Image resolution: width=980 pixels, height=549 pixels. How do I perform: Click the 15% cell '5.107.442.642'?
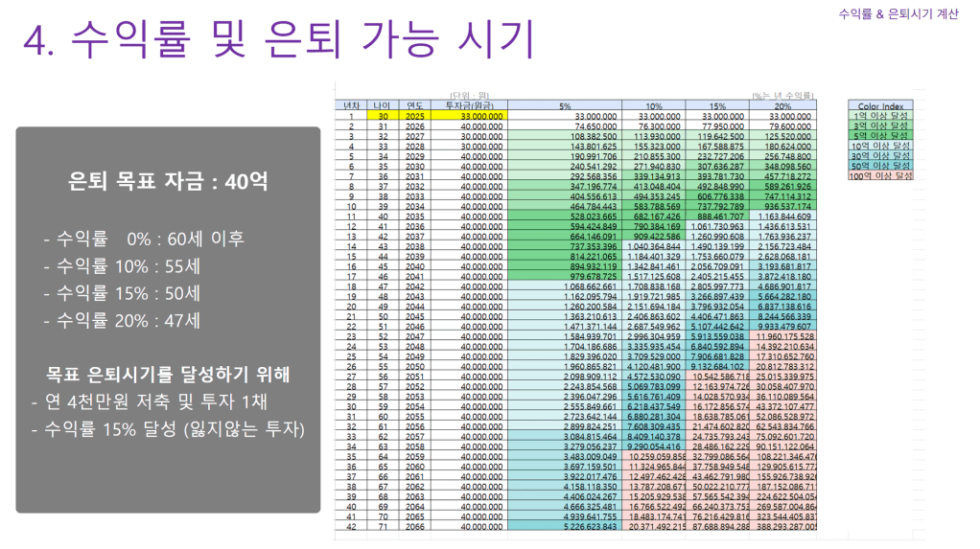[717, 326]
